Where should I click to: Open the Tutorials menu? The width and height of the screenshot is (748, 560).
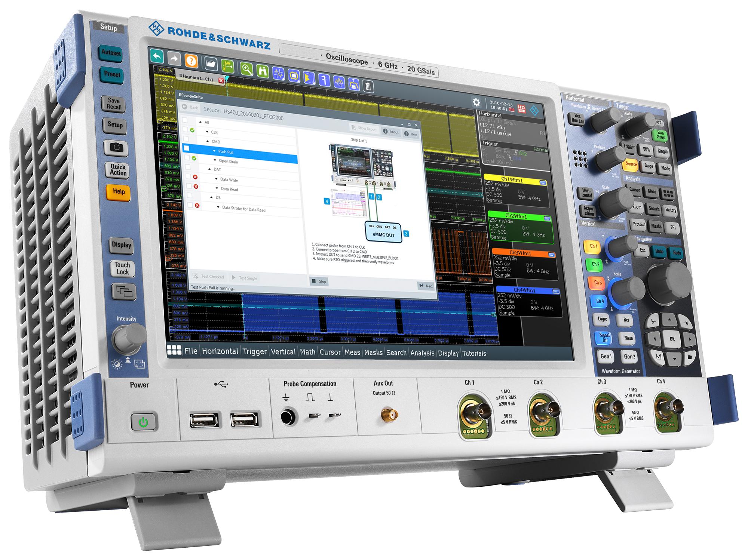[x=474, y=353]
